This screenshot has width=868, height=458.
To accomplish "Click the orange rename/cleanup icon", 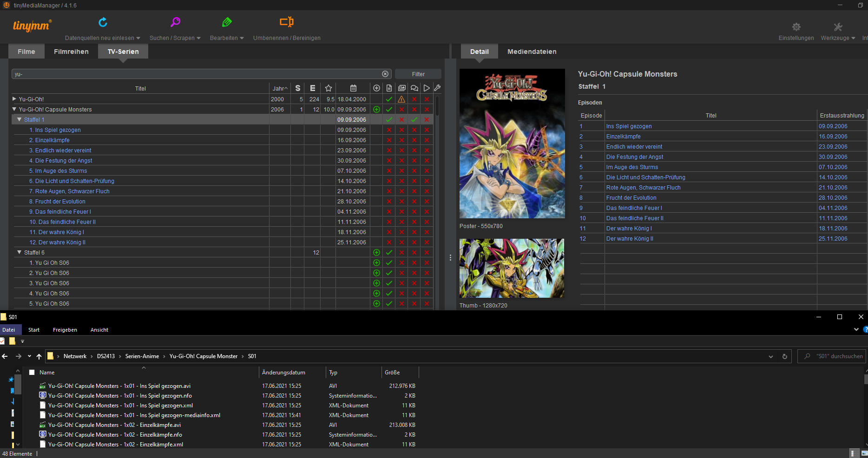I will tap(287, 22).
